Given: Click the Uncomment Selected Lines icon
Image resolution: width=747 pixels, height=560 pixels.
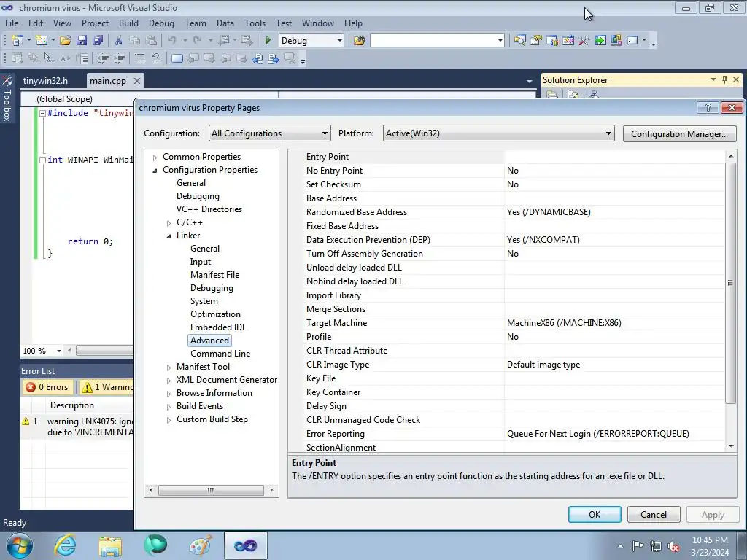Looking at the screenshot, I should click(156, 58).
